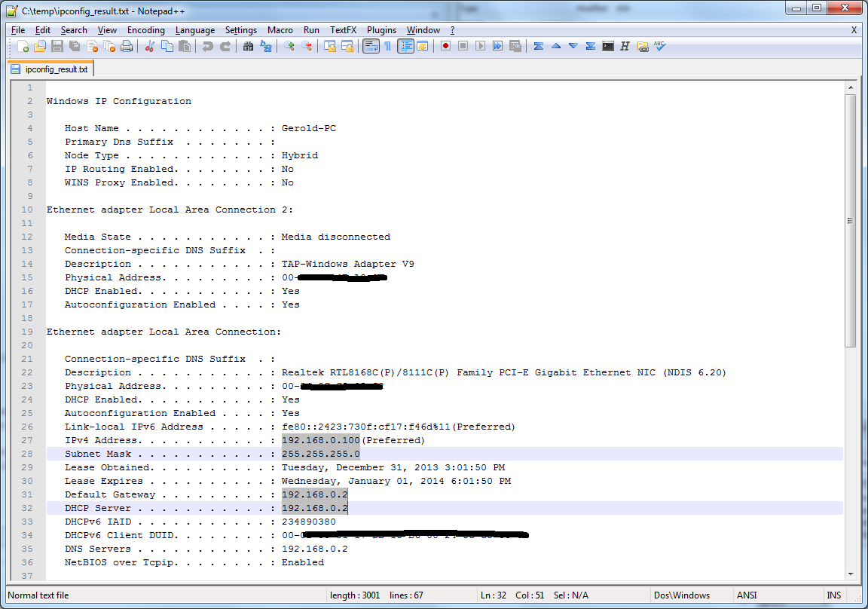Screen dimensions: 868x609
Task: Launch the spell checker
Action: [658, 46]
